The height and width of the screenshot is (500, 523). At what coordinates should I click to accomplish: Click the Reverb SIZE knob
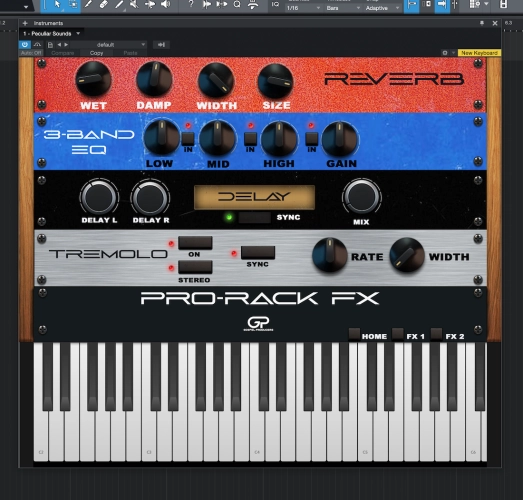[x=276, y=81]
